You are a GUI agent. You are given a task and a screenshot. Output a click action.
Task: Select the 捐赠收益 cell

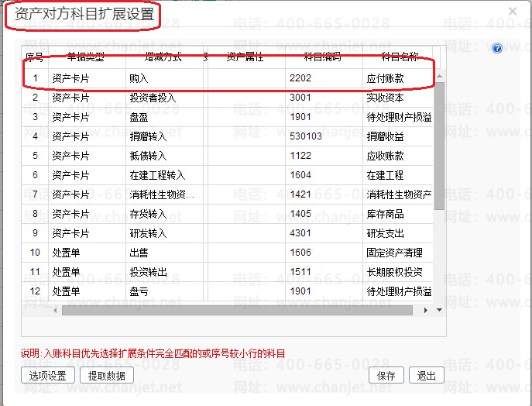pyautogui.click(x=397, y=136)
